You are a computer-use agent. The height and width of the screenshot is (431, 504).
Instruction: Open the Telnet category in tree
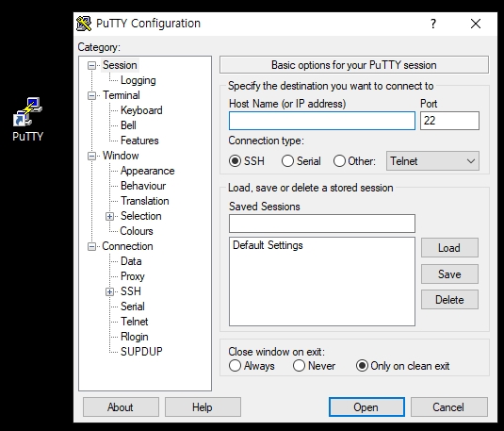pos(134,322)
